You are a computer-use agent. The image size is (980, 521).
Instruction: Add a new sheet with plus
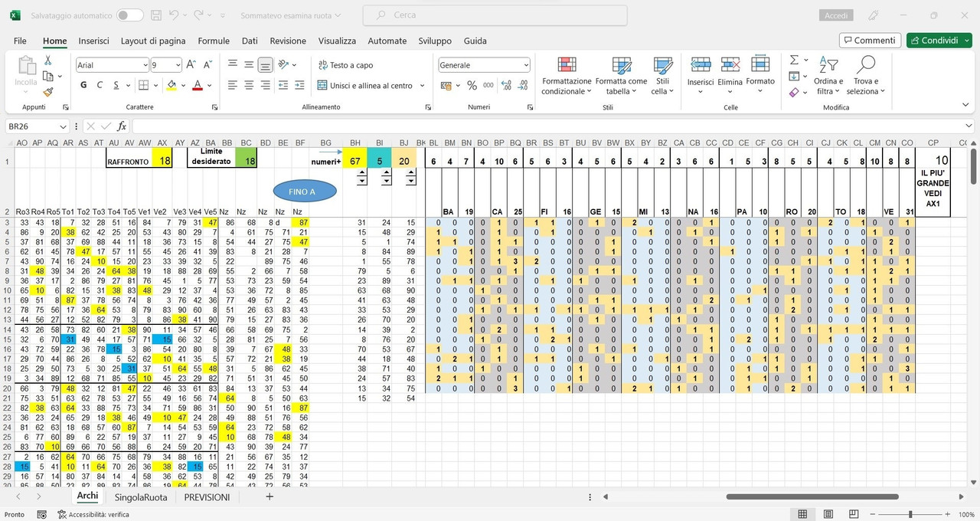(269, 496)
